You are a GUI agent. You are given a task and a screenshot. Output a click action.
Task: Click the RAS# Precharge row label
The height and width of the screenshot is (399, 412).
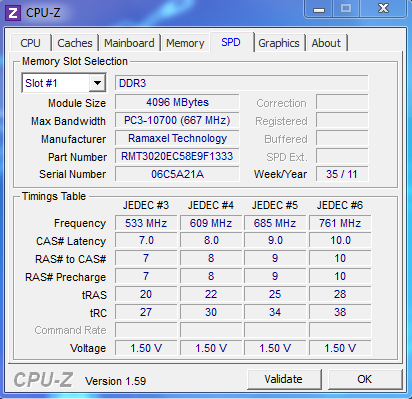click(x=66, y=277)
